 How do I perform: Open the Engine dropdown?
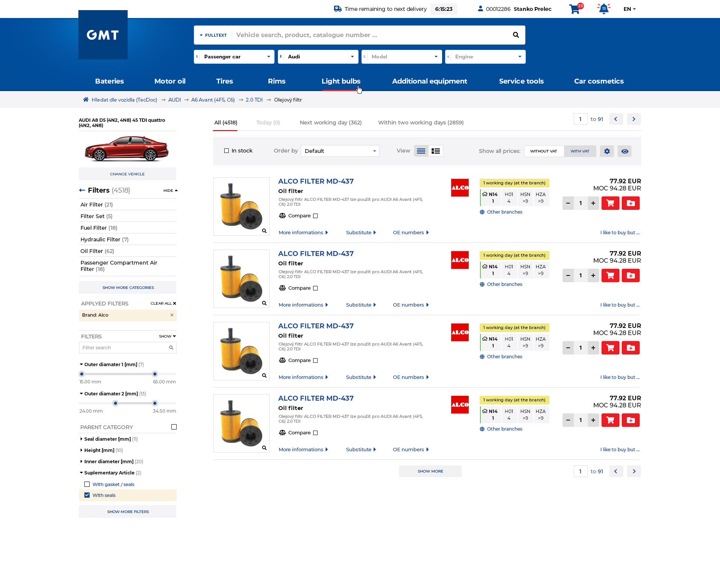(485, 57)
